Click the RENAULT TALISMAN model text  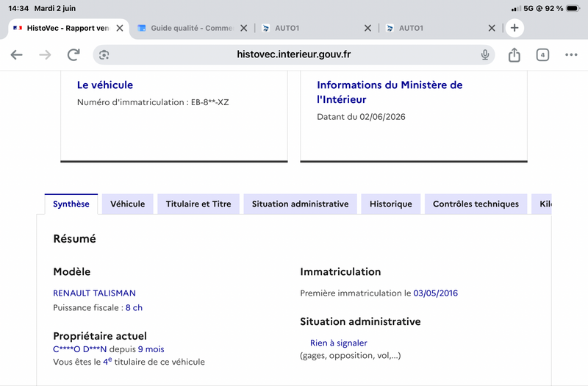(x=95, y=293)
